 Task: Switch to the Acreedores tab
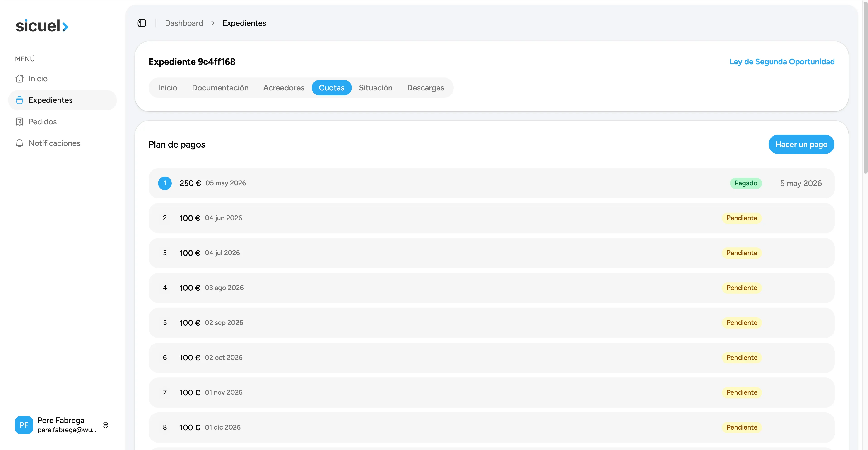[284, 88]
